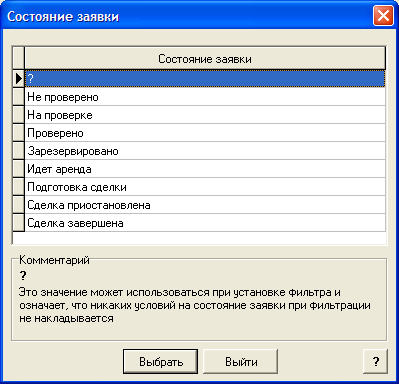This screenshot has height=384, width=399.
Task: Choose the 'Проверено' status row
Action: pyautogui.click(x=205, y=133)
